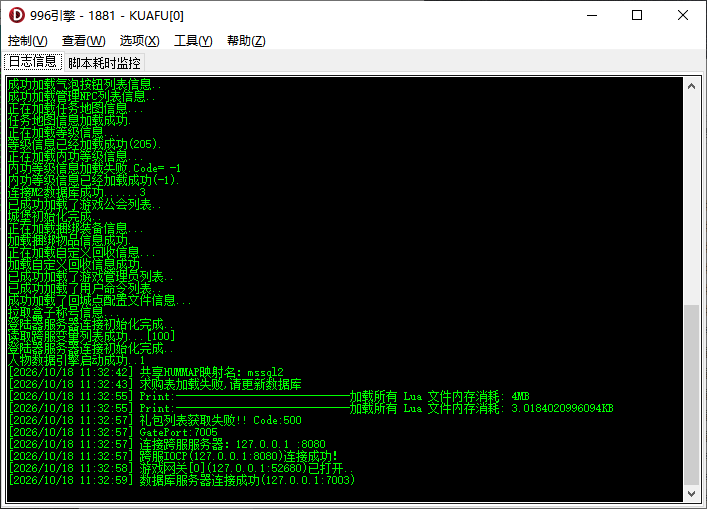The image size is (707, 509).
Task: Switch to the 脚本耗时监控 tab
Action: pyautogui.click(x=105, y=63)
